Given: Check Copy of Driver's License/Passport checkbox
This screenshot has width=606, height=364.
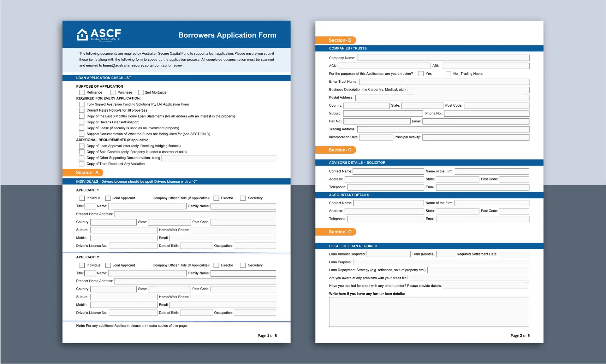Looking at the screenshot, I should tap(82, 122).
